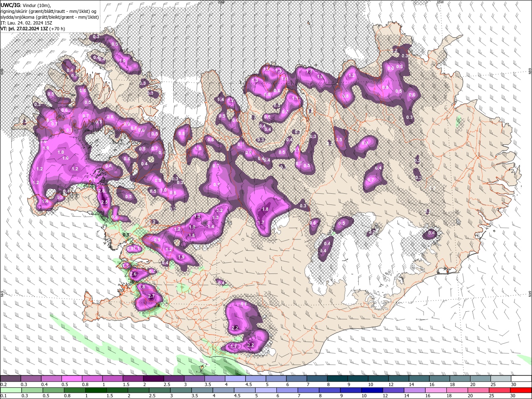Image resolution: width=532 pixels, height=399 pixels.
Task: Click the '2.7' precipitation value on the map
Action: [151, 296]
